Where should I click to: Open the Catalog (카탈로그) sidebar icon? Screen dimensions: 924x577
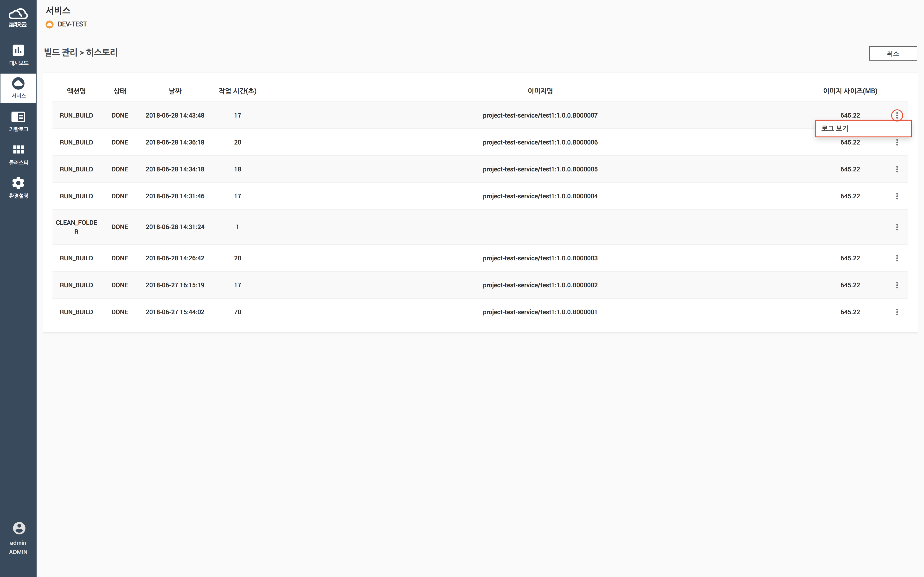18,117
